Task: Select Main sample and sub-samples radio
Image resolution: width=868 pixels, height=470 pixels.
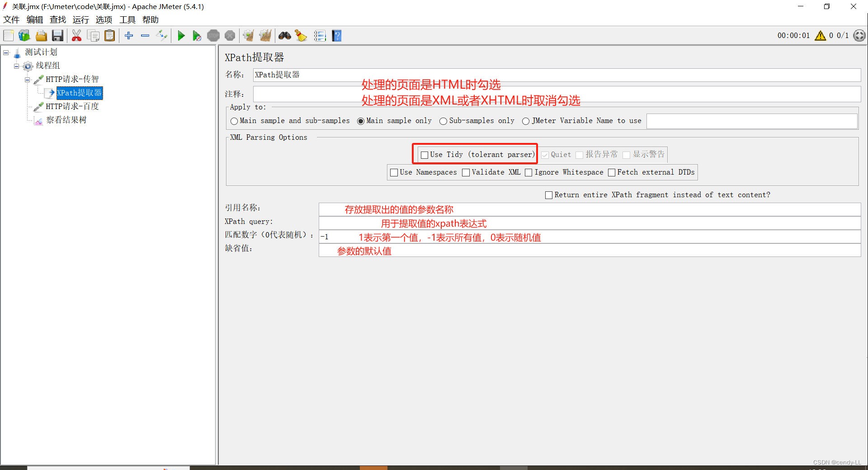Action: [234, 121]
